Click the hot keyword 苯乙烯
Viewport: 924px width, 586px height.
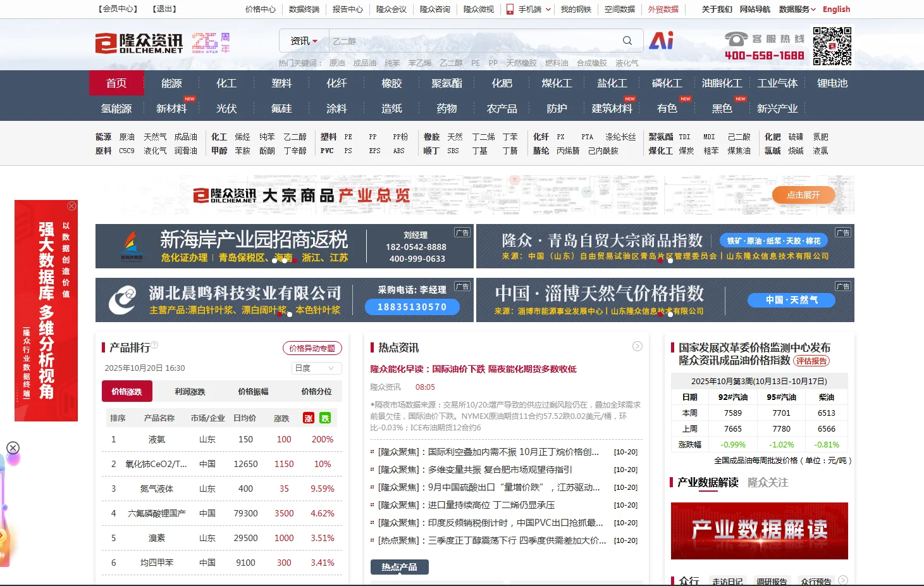pos(420,63)
